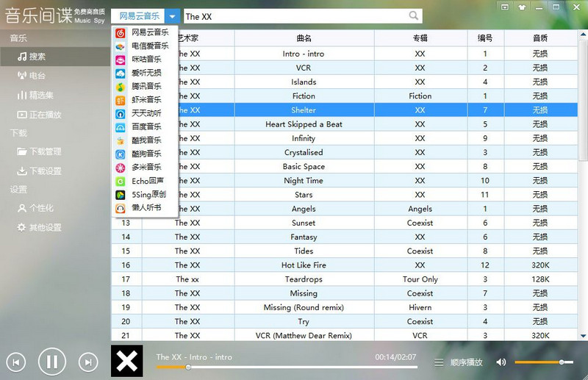Pick 咪咕音乐 in source list
Viewport: 588px width, 380px height.
coord(145,60)
